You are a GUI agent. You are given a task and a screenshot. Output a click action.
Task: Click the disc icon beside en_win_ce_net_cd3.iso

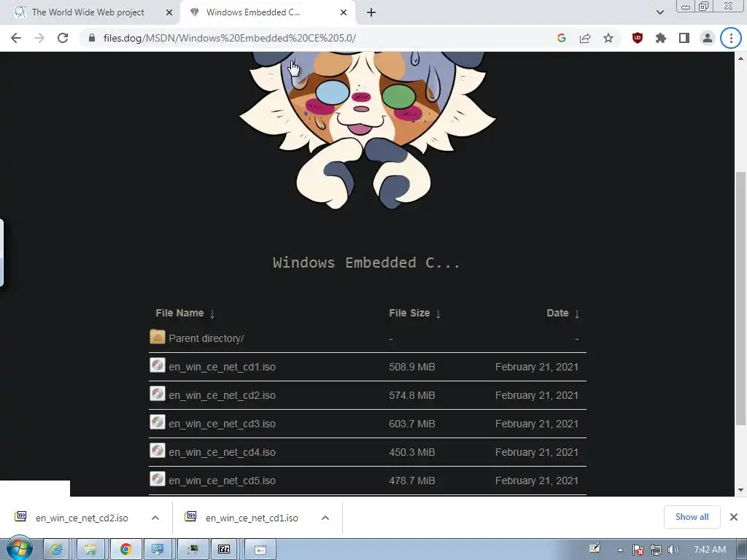[158, 422]
